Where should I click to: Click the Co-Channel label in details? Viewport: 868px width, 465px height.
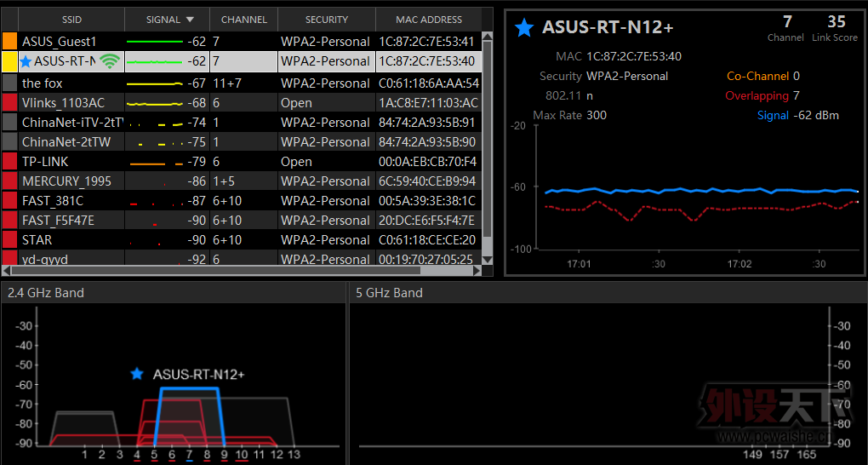[x=757, y=76]
